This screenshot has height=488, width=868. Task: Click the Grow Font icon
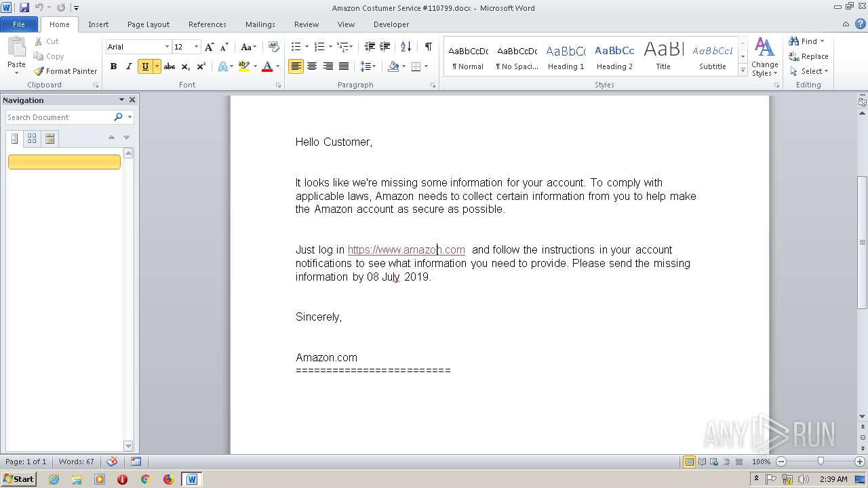pos(209,47)
